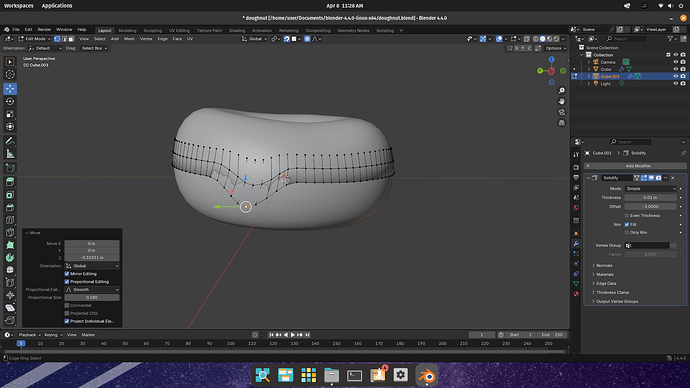Open the Render properties tab
The width and height of the screenshot is (690, 388).
pyautogui.click(x=576, y=167)
